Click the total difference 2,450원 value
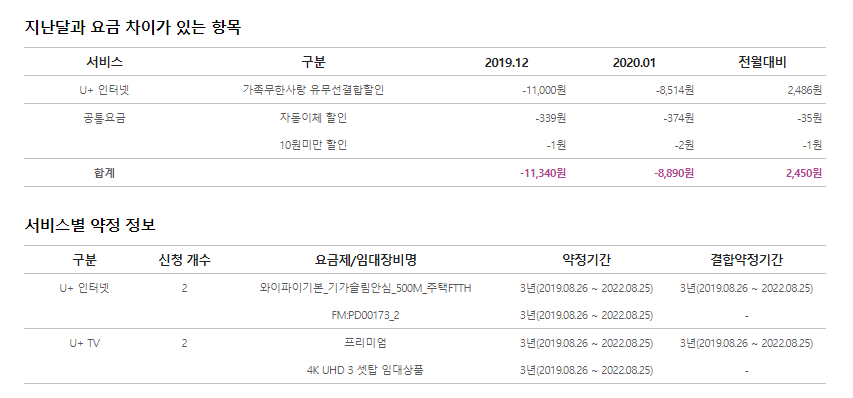 pos(803,173)
